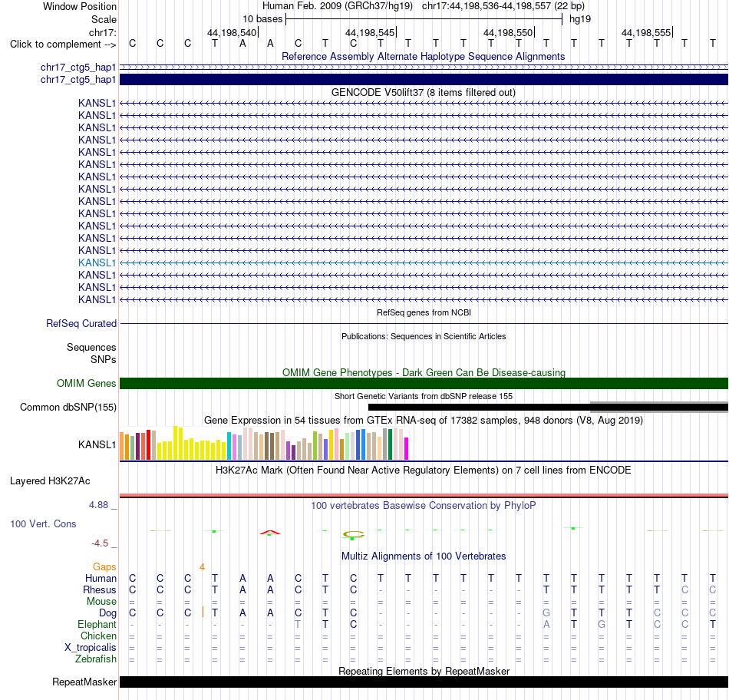The width and height of the screenshot is (729, 700).
Task: Open the 'OMIM Gene Phenotypes' track title
Action: coord(424,372)
